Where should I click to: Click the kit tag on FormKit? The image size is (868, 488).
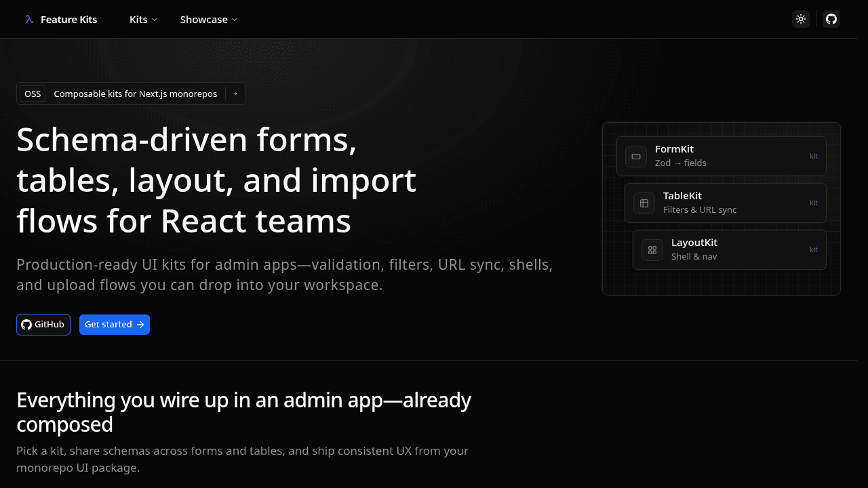click(814, 156)
